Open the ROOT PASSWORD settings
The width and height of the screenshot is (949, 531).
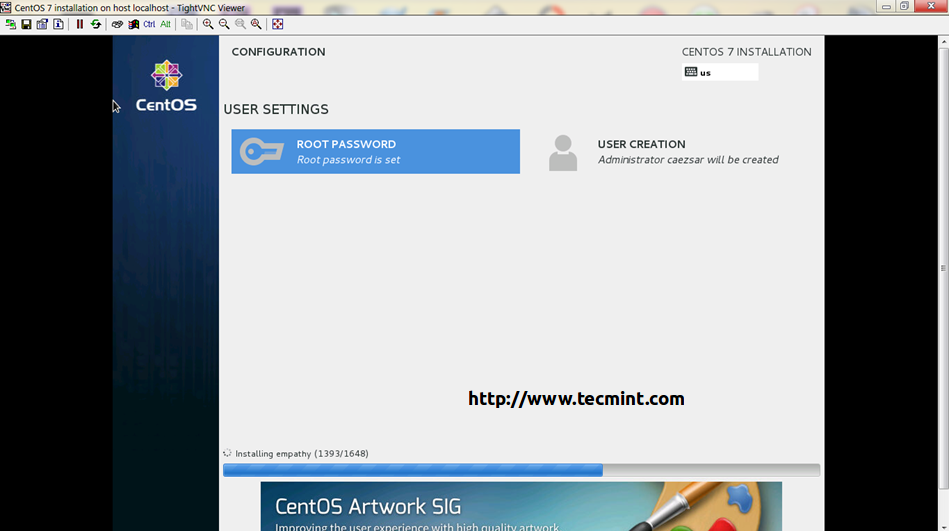pos(375,151)
